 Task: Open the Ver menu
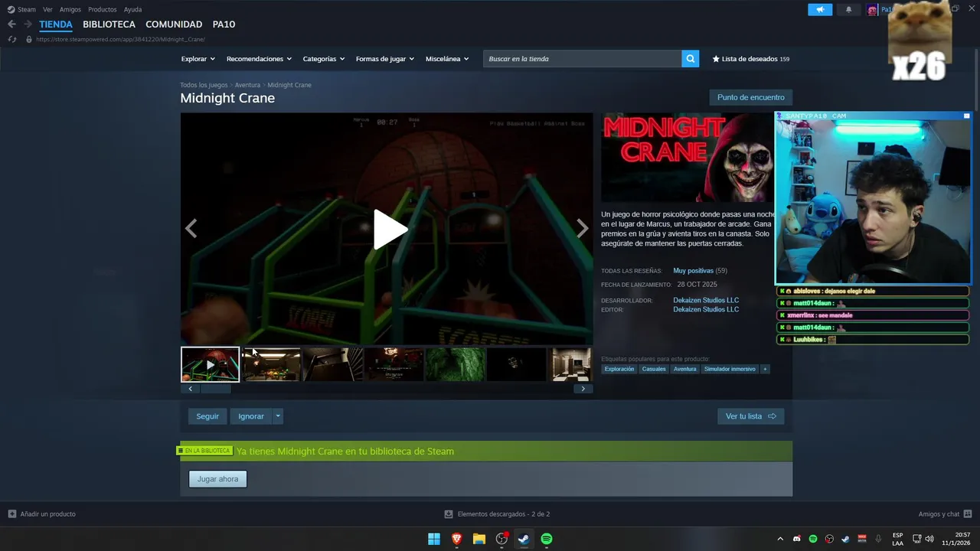pos(47,9)
